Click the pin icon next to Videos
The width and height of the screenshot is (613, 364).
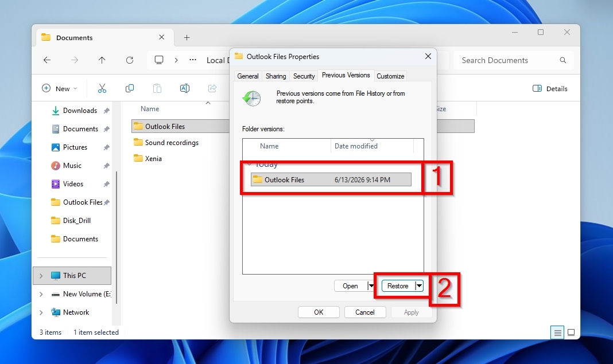[106, 184]
